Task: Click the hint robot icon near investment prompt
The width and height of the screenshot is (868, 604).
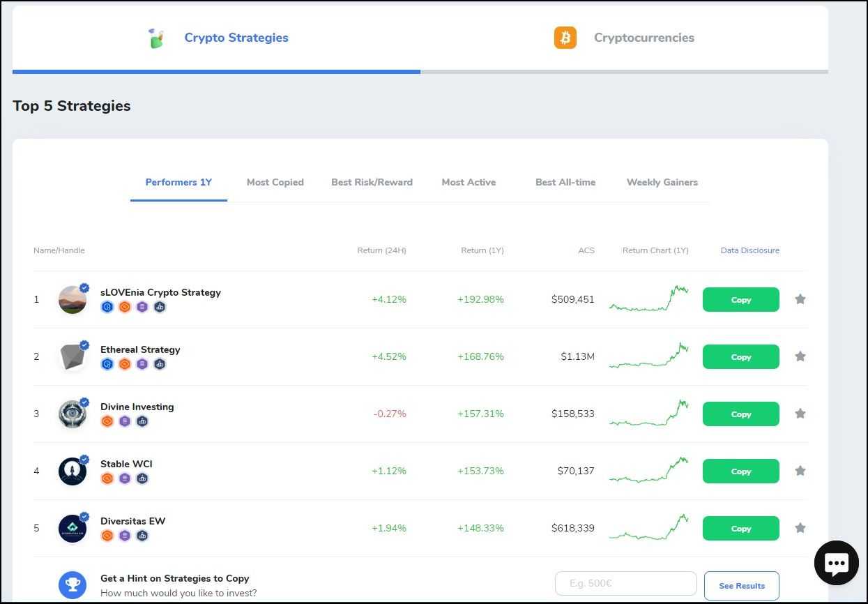Action: (x=73, y=584)
